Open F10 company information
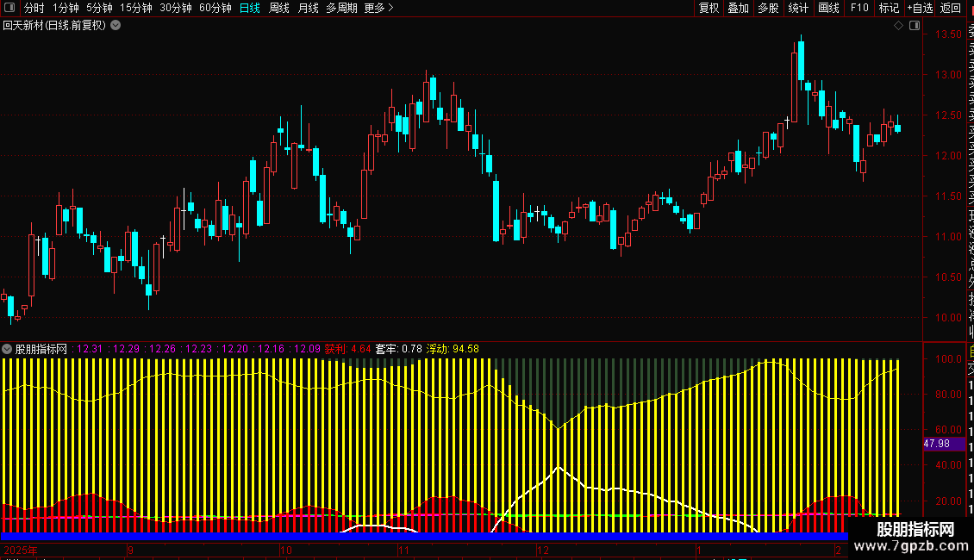 pos(859,8)
